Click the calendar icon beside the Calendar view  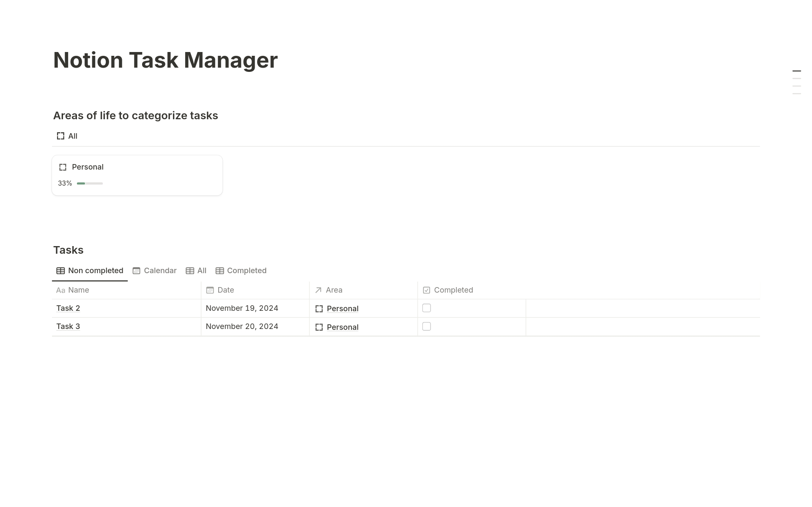[x=136, y=271]
